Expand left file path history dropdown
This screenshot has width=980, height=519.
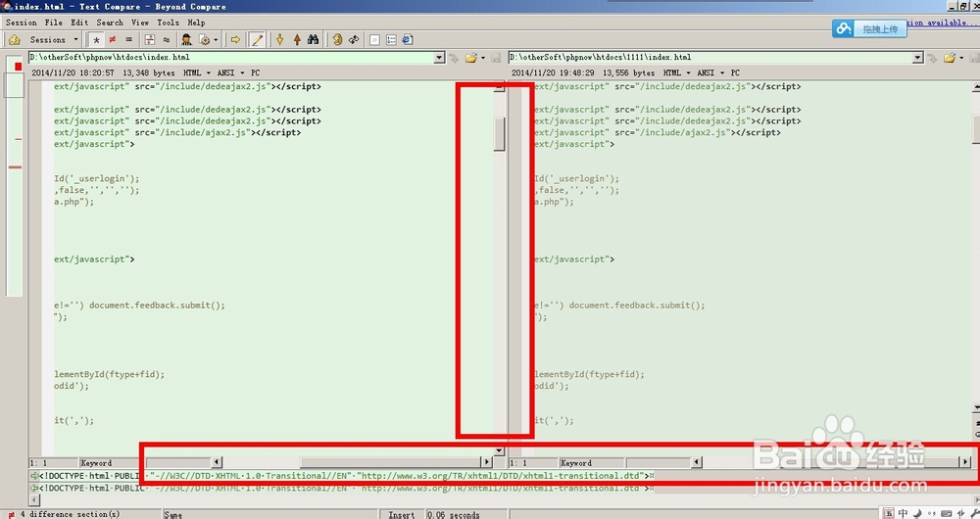click(439, 58)
